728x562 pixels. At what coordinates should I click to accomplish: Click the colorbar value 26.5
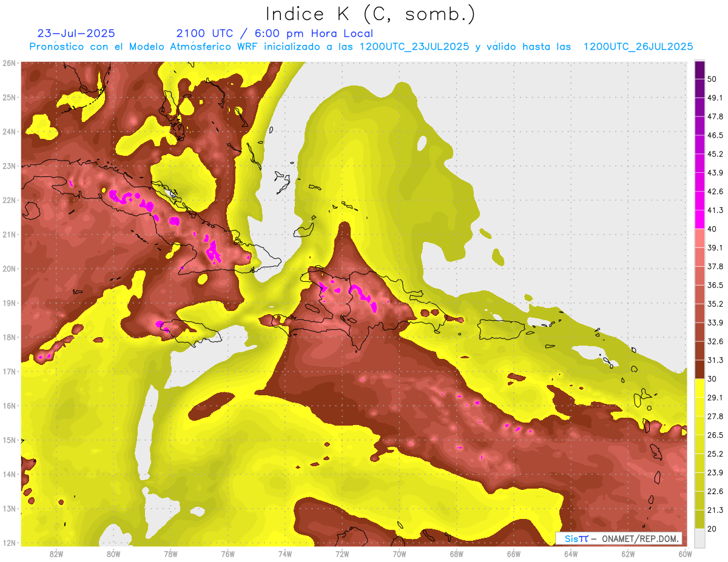(715, 435)
